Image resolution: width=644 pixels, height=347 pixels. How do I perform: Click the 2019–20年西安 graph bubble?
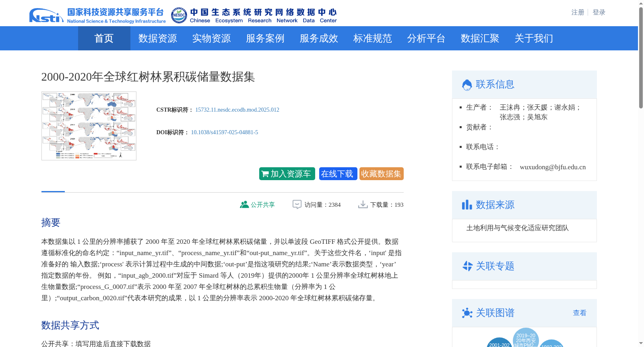pyautogui.click(x=526, y=339)
